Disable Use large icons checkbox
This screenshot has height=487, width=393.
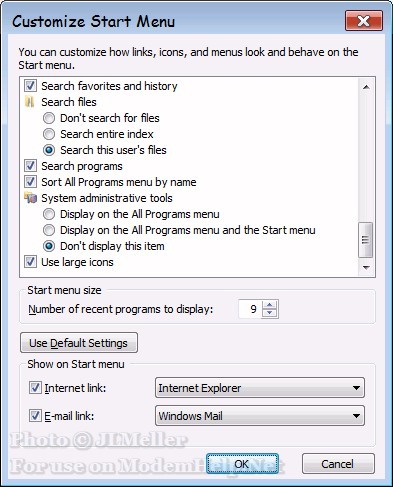coord(30,262)
